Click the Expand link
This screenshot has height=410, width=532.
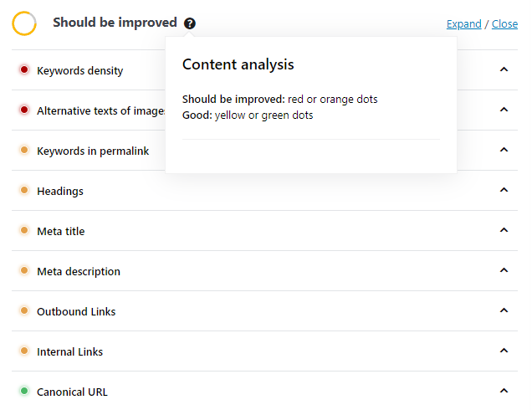tap(463, 24)
